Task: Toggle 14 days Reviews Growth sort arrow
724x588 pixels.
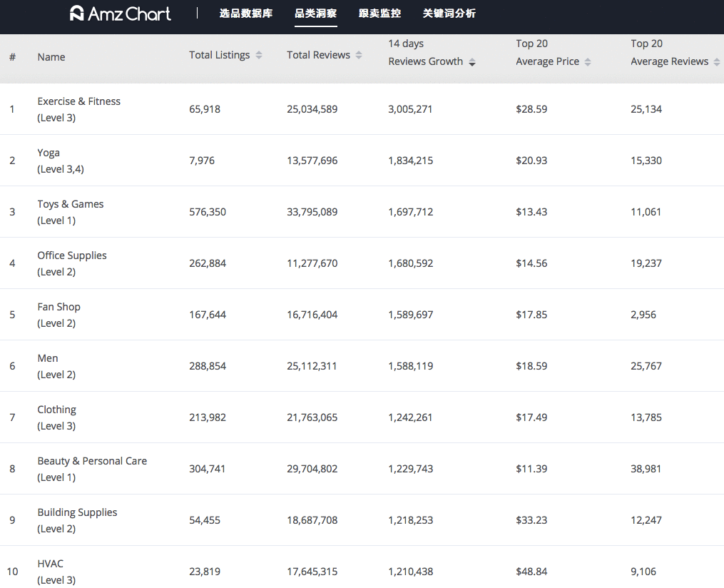Action: pos(472,62)
